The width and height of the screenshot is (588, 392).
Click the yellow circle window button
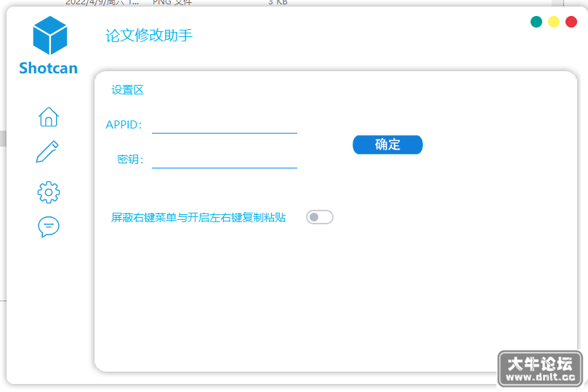tap(554, 22)
